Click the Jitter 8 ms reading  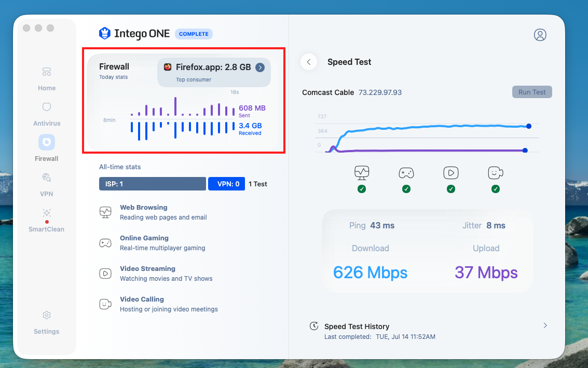[x=484, y=225]
